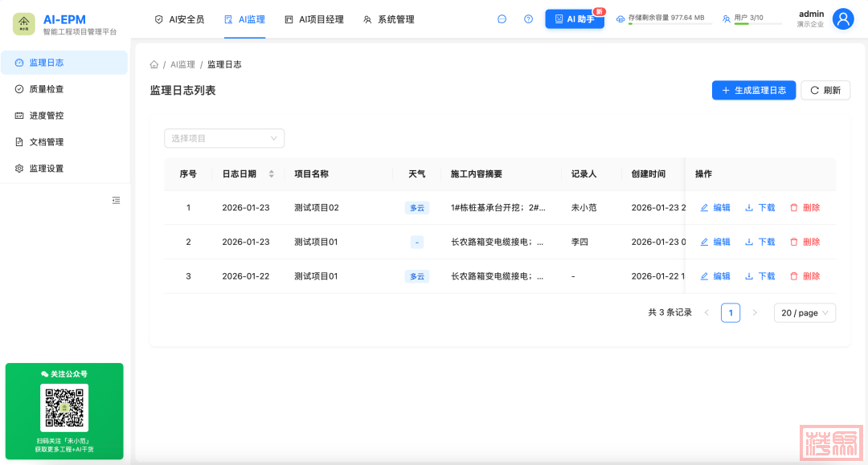Screen dimensions: 868x465
Task: Switch to the AI安全员 tab
Action: coord(179,19)
